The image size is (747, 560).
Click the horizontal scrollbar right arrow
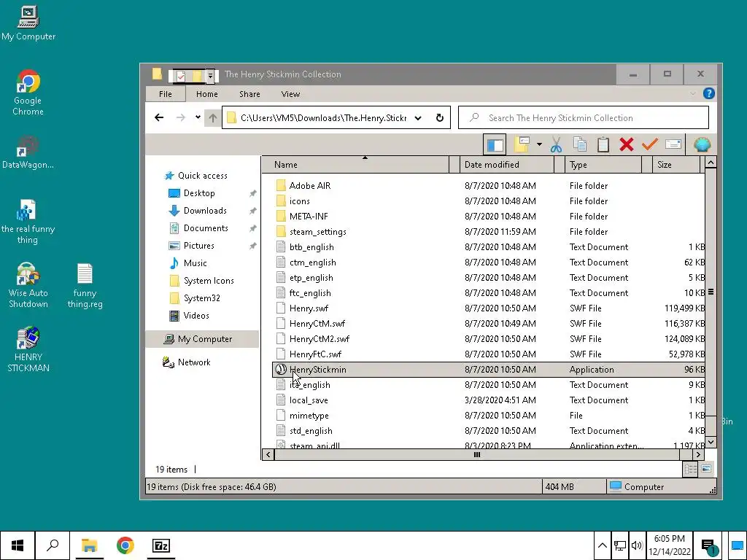pyautogui.click(x=698, y=455)
